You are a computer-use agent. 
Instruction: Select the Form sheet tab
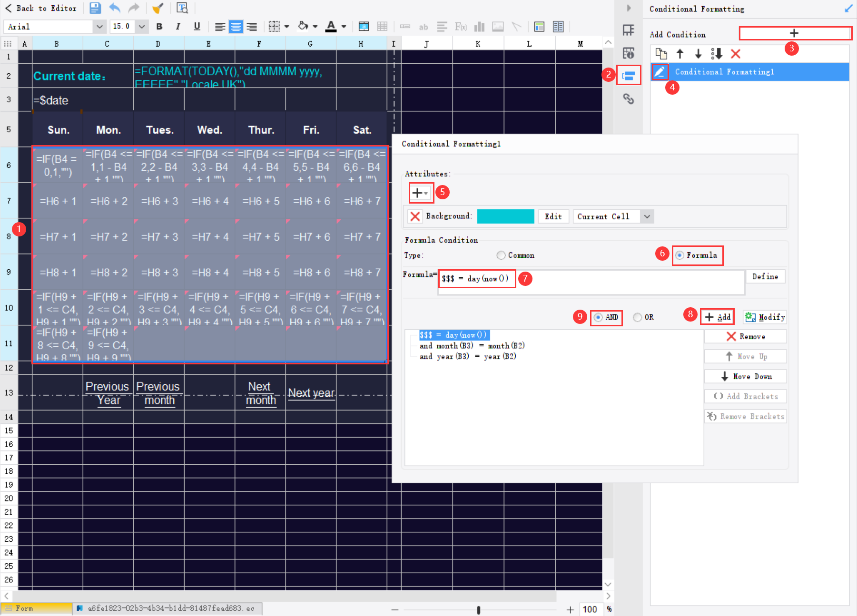36,608
